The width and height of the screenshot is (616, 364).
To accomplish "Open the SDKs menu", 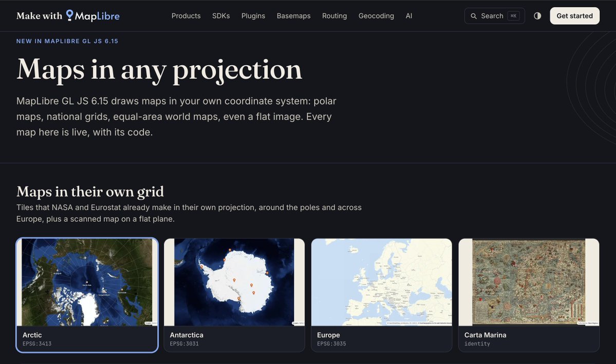I will coord(221,16).
